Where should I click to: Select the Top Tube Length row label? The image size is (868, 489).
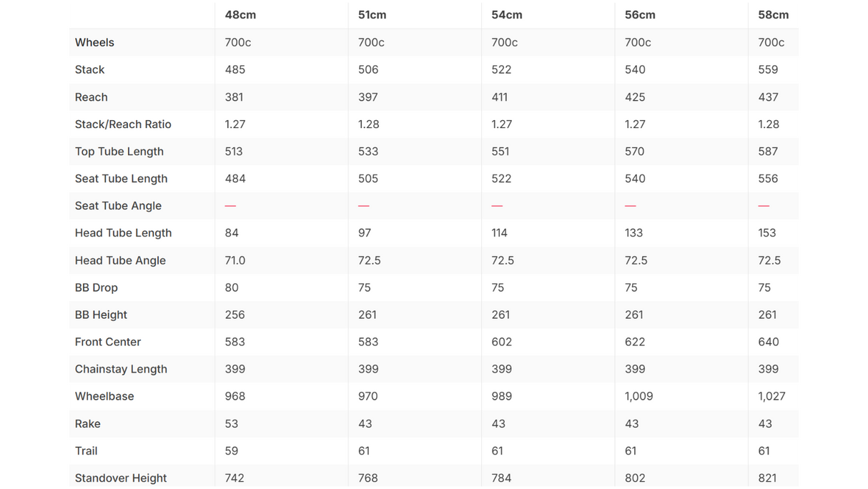click(119, 152)
